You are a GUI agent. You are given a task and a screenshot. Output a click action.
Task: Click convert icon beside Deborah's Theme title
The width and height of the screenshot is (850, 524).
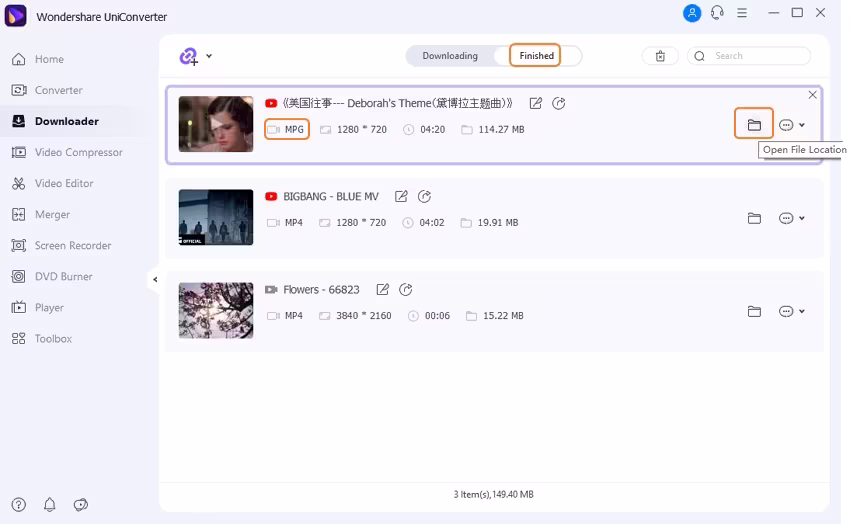pyautogui.click(x=558, y=103)
